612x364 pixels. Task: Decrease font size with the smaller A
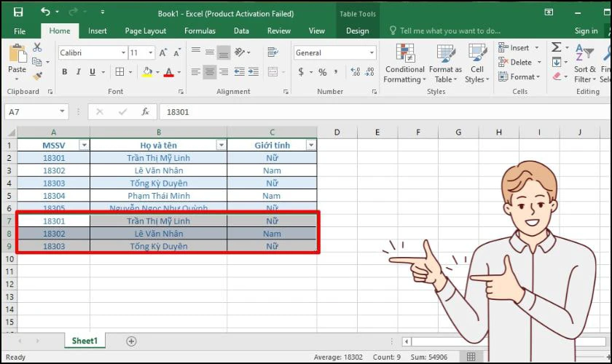point(177,52)
